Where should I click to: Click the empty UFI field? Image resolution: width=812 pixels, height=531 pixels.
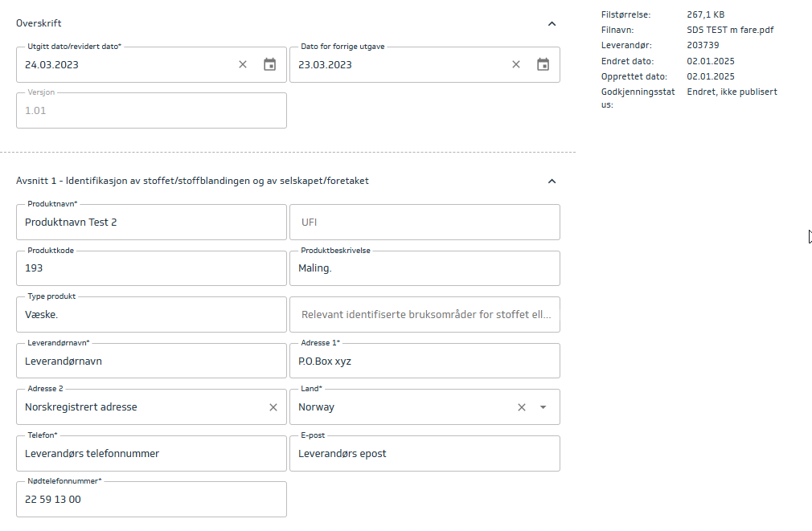[424, 223]
